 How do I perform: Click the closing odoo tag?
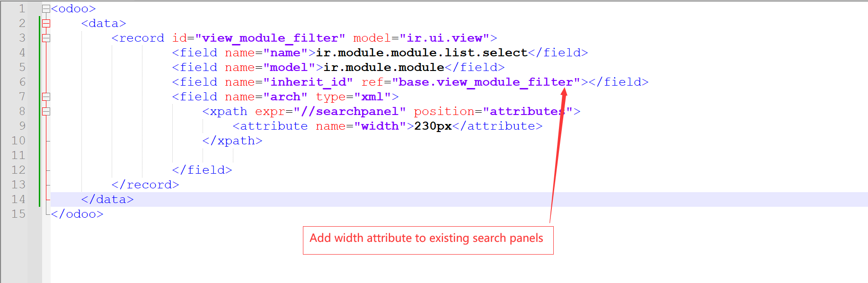click(x=77, y=214)
